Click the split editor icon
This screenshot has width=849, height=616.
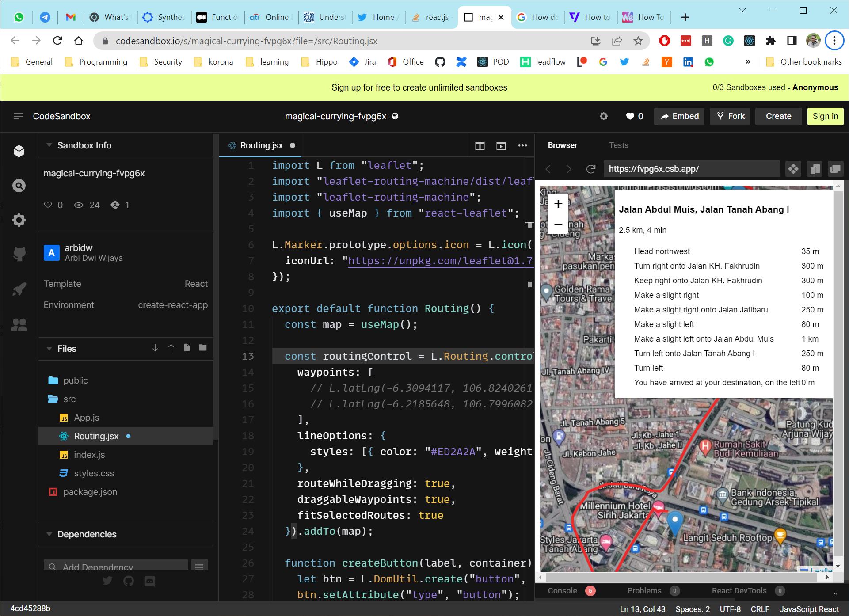[x=480, y=146]
